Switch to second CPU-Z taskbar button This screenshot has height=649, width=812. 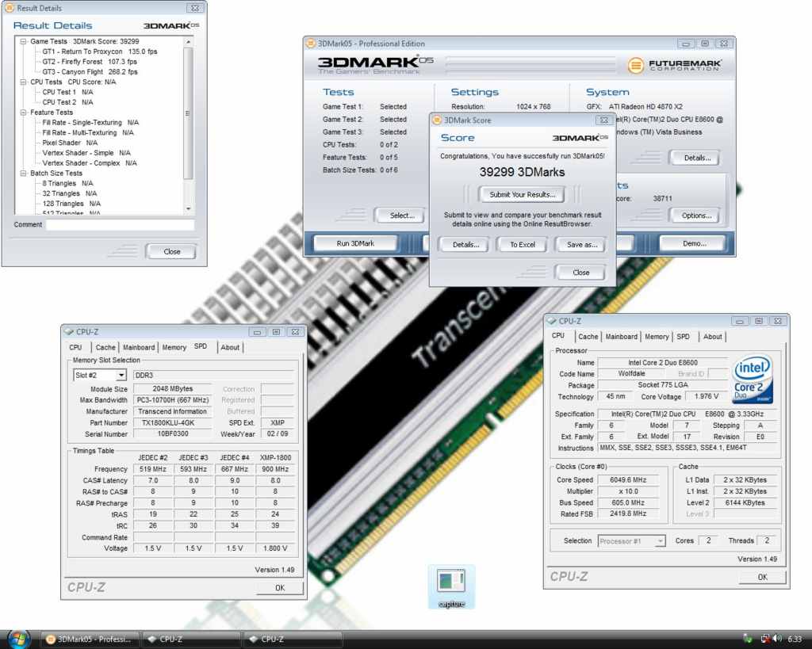(x=293, y=639)
